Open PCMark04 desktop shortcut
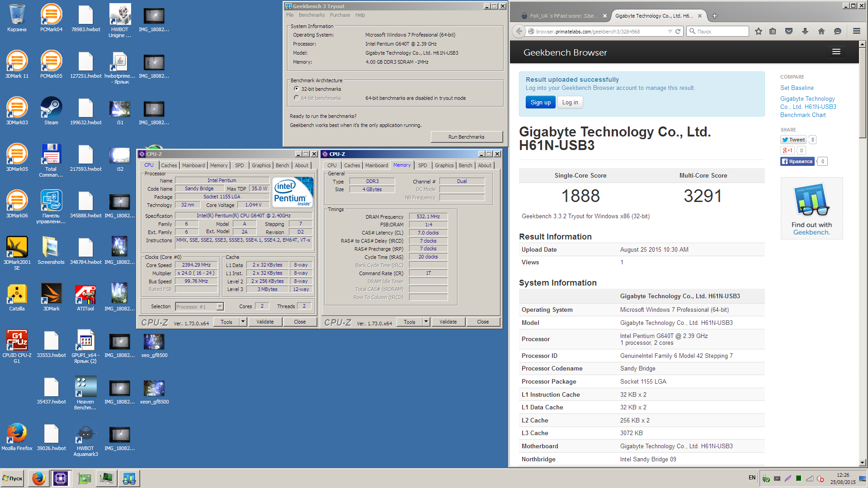The height and width of the screenshot is (488, 868). [51, 18]
